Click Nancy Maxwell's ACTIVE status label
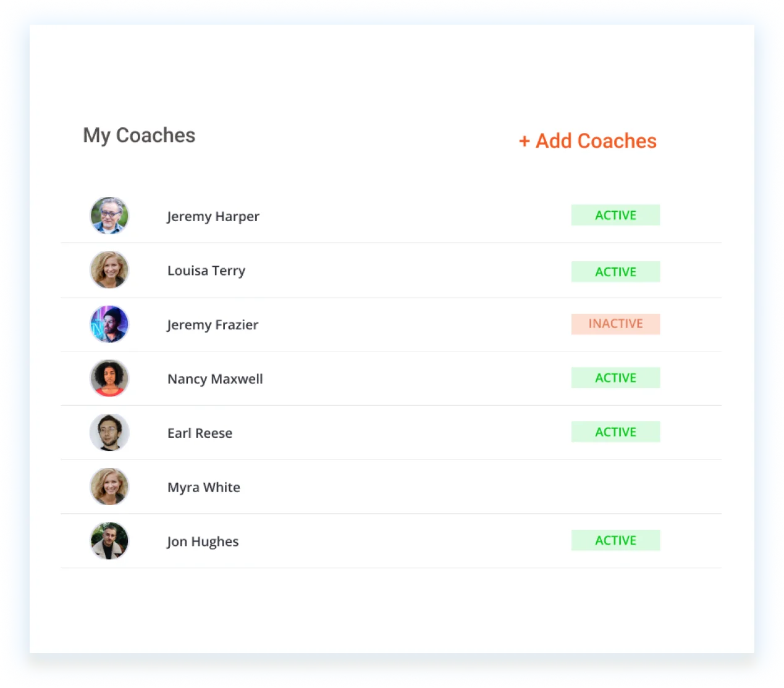784x688 pixels. 615,378
